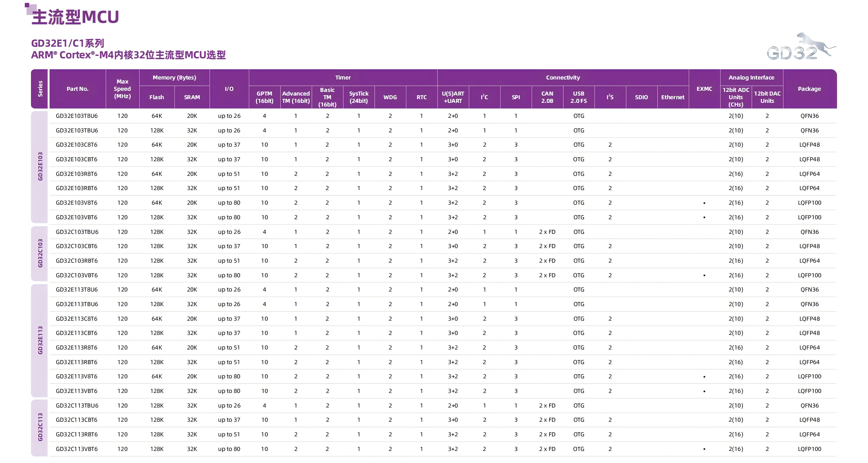Click the Memory (Bytes) header

pyautogui.click(x=174, y=78)
